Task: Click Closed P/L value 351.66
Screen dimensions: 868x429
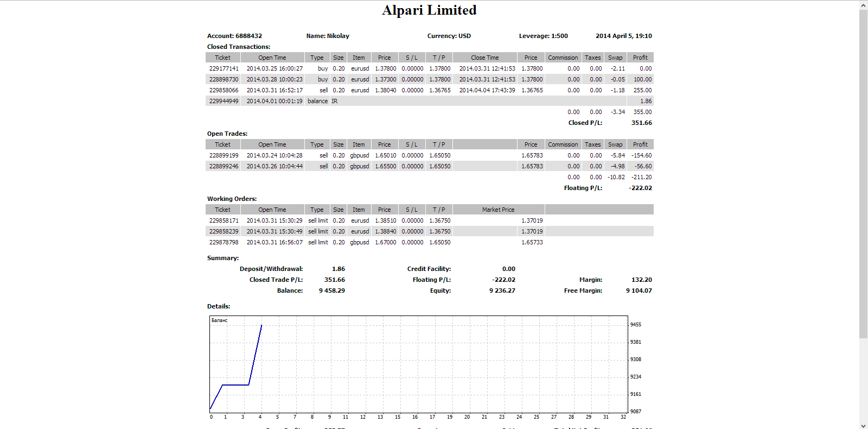Action: pyautogui.click(x=642, y=123)
